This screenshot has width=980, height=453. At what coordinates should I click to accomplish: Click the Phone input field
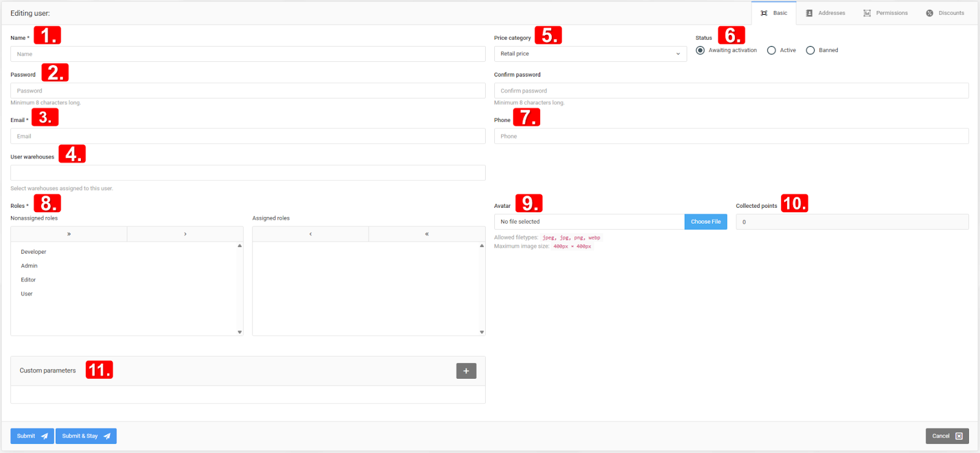tap(731, 136)
